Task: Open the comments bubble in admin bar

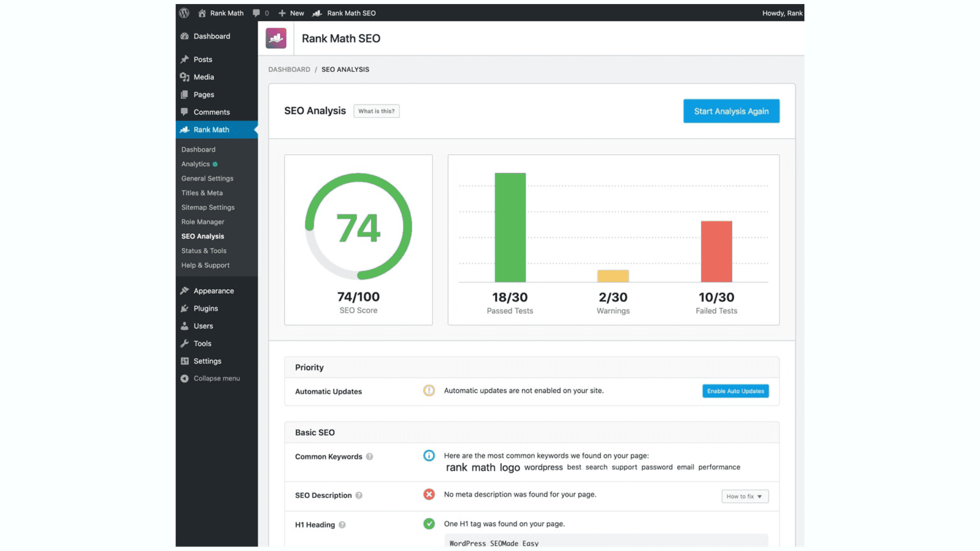Action: 257,13
